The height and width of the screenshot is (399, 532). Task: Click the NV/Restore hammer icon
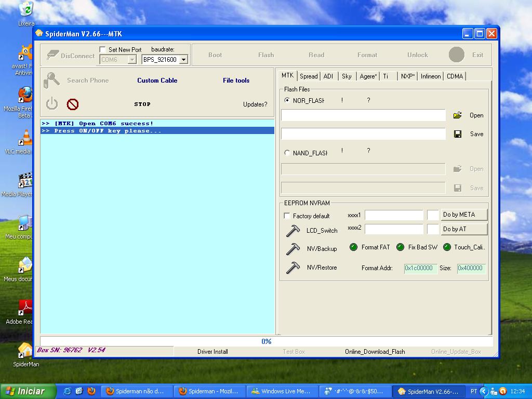coord(293,268)
